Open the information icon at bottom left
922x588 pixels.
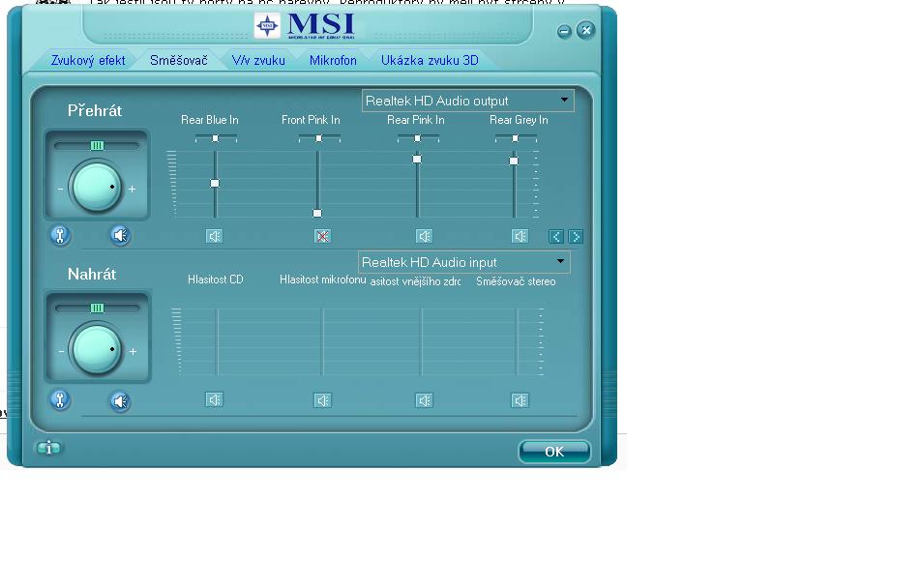point(48,449)
